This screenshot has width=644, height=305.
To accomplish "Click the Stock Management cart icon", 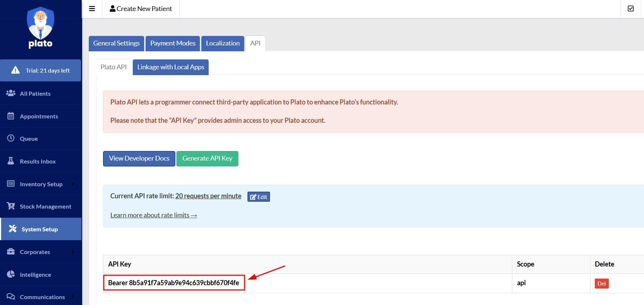I will (x=11, y=206).
